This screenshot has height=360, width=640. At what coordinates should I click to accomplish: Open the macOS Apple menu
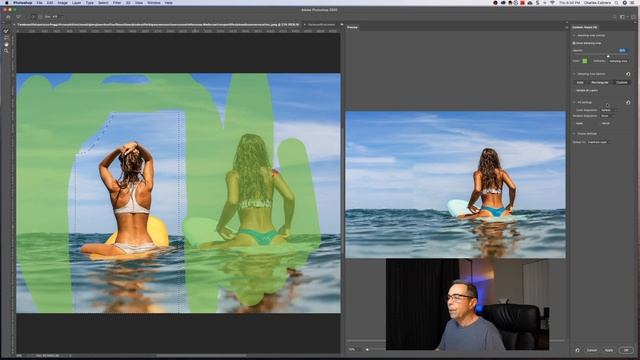click(x=6, y=2)
